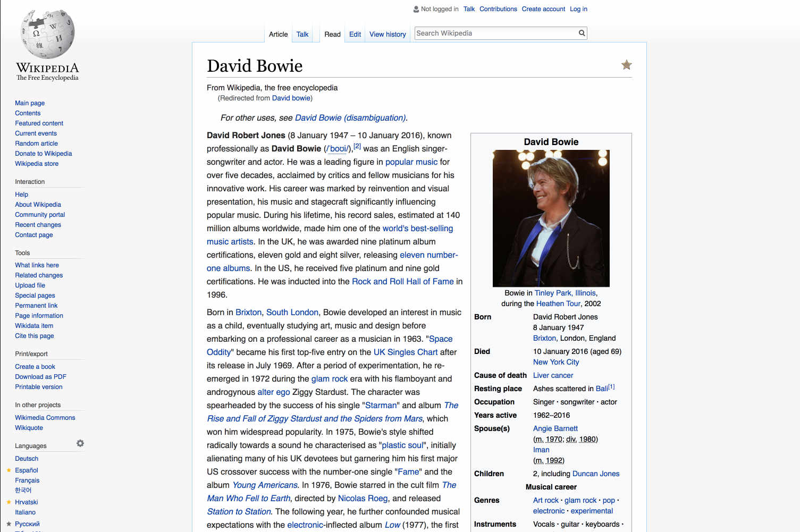
Task: Open the glam rock link in the article text
Action: tap(330, 379)
